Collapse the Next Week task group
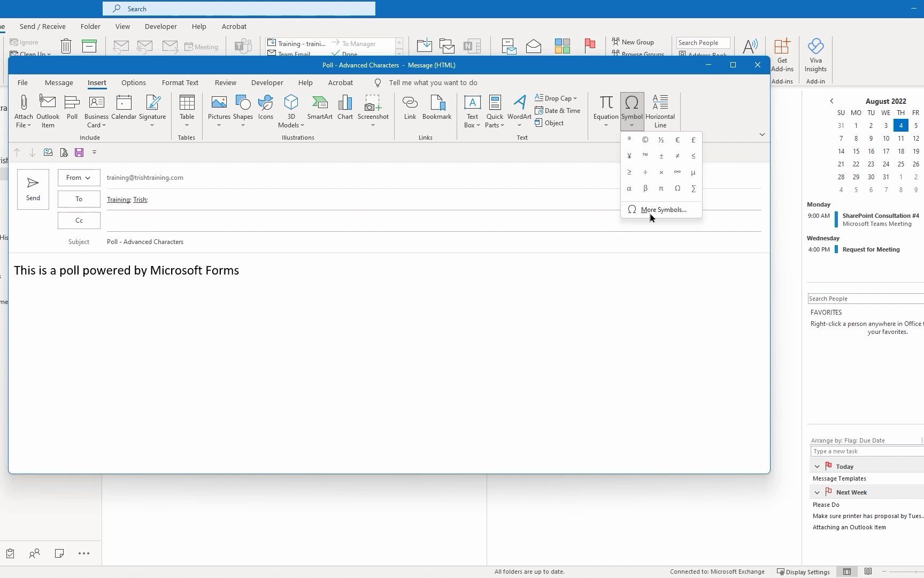The width and height of the screenshot is (924, 578). coord(817,492)
